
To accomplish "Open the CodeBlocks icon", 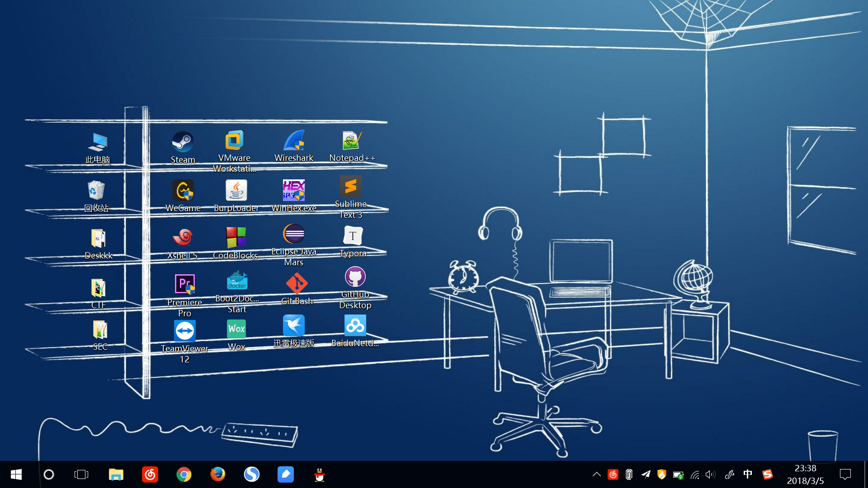I will click(236, 244).
